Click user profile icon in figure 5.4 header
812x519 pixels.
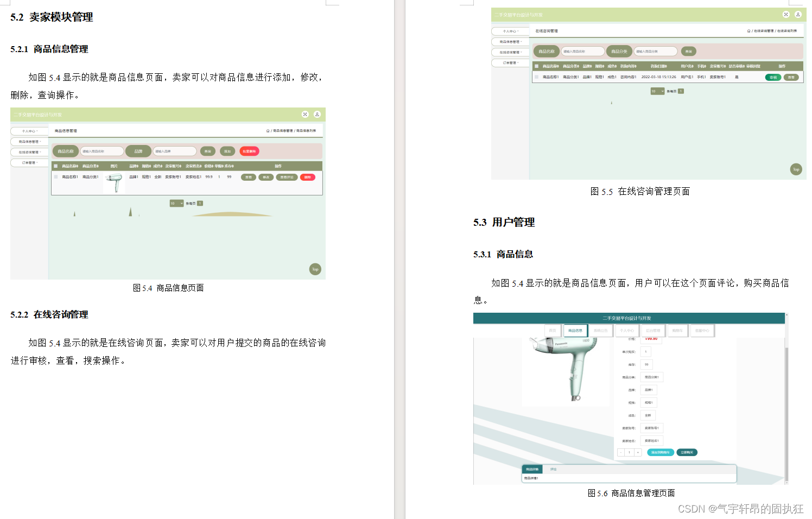click(x=317, y=115)
